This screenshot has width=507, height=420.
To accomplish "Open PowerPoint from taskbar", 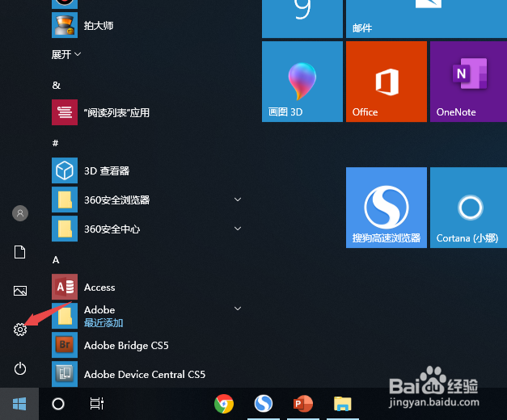I will point(303,404).
